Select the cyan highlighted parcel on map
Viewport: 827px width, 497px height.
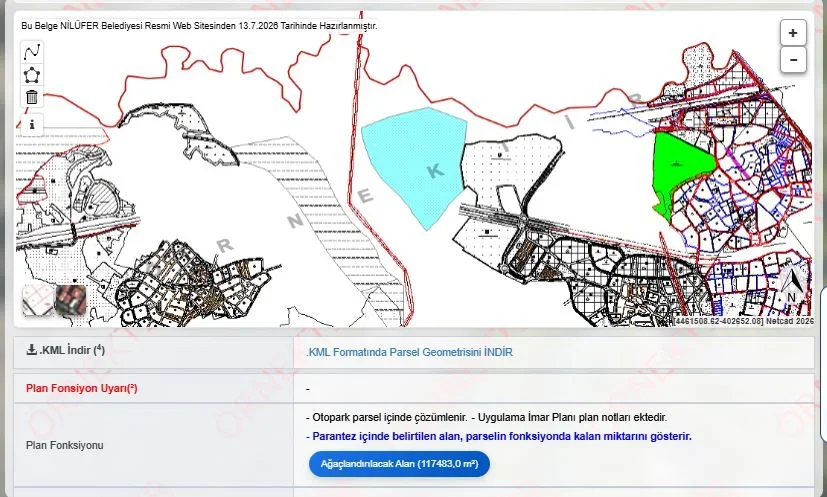click(x=417, y=164)
